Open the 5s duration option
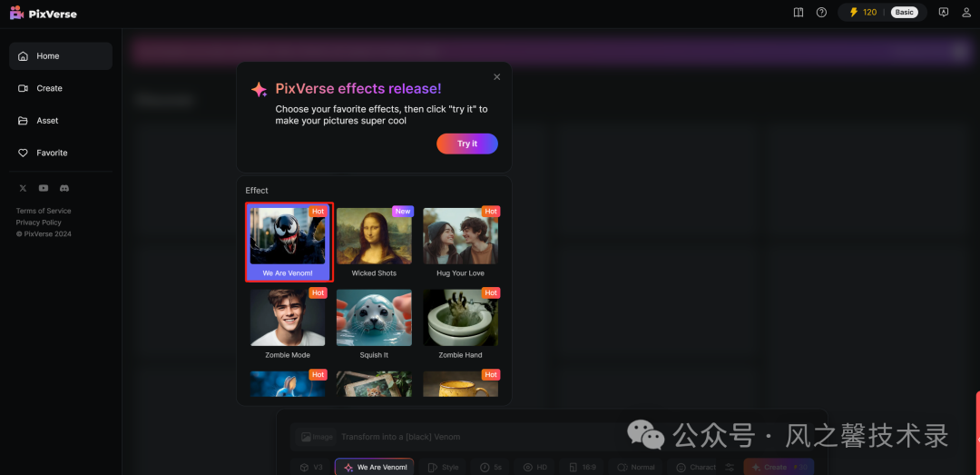The image size is (980, 475). click(x=491, y=468)
